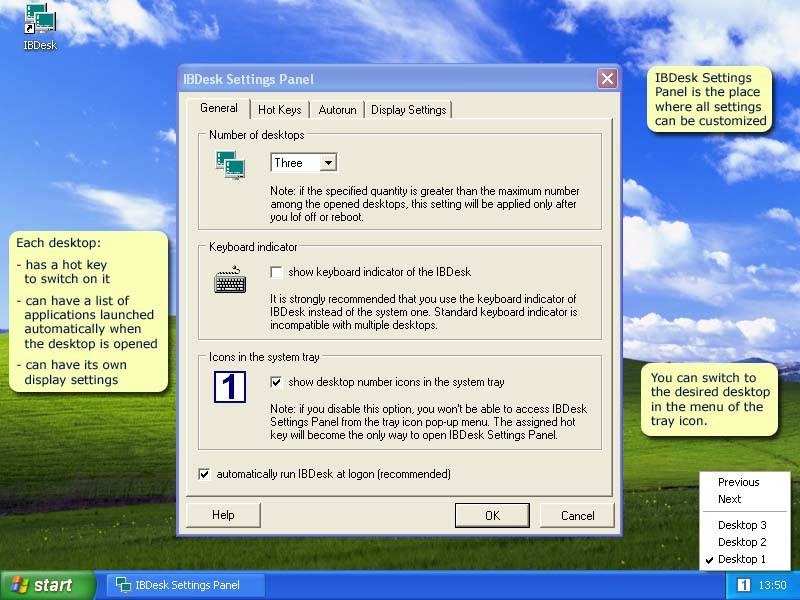Click the desktop number 1 tray icon
The width and height of the screenshot is (800, 600).
point(743,585)
